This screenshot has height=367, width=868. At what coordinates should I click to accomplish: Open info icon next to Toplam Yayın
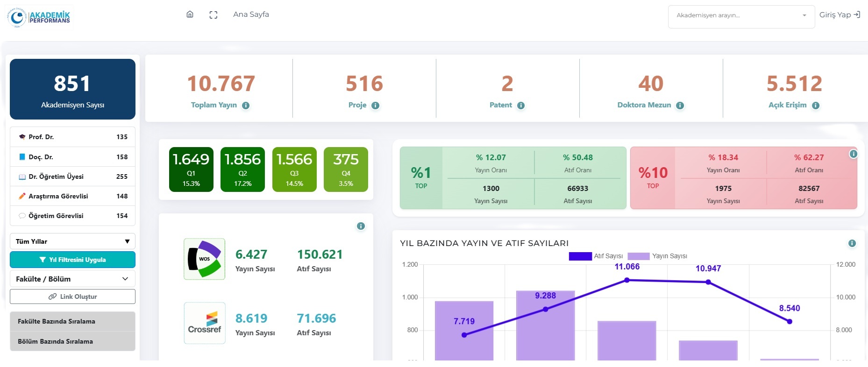[246, 106]
